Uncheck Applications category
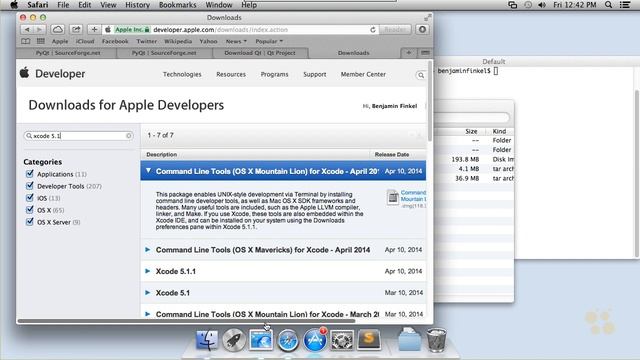The height and width of the screenshot is (360, 640). pyautogui.click(x=29, y=174)
